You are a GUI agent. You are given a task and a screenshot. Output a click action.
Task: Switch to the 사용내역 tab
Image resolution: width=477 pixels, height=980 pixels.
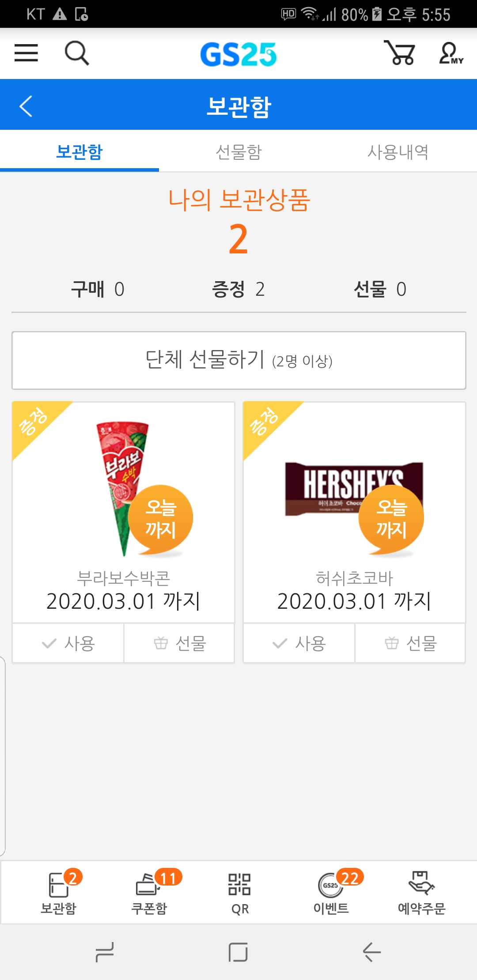pos(397,152)
